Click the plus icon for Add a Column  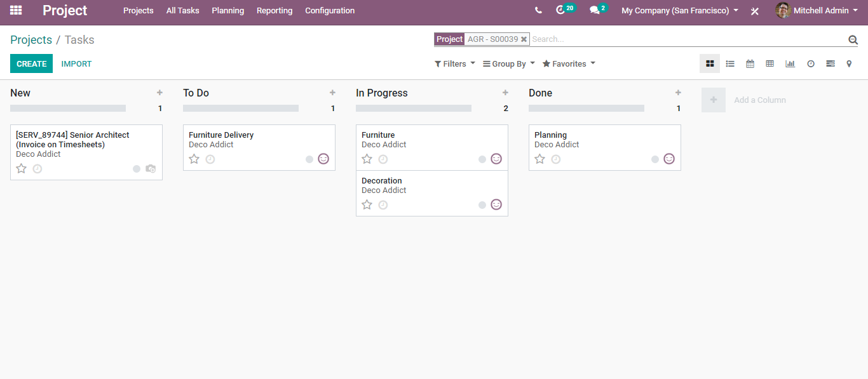click(714, 100)
